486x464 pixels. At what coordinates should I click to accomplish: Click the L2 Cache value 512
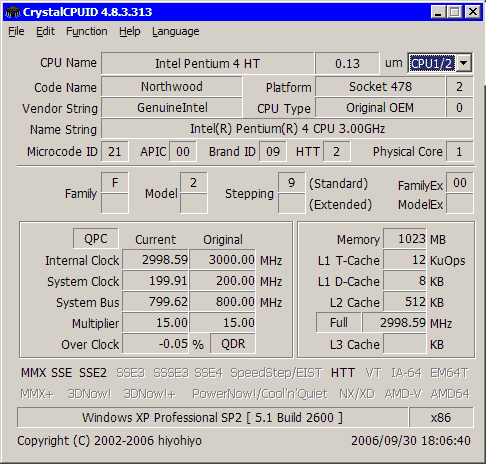[x=405, y=302]
